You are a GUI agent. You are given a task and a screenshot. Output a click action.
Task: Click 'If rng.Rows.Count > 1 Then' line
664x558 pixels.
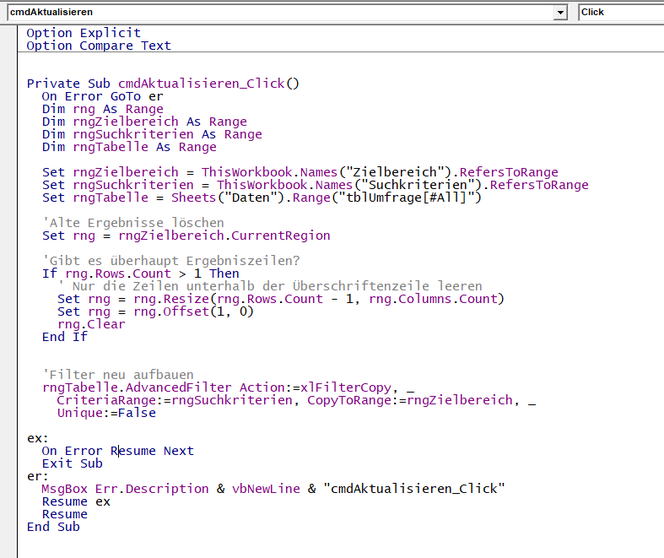point(141,273)
